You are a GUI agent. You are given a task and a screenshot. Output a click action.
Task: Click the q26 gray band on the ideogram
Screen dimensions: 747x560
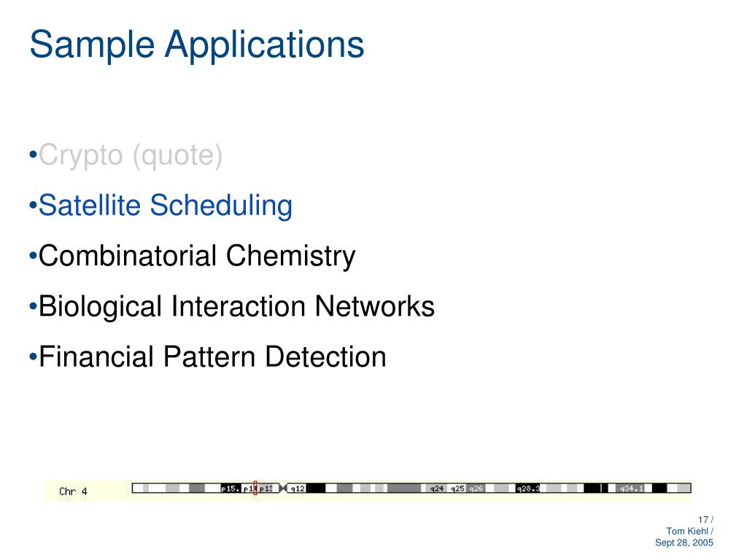[476, 488]
